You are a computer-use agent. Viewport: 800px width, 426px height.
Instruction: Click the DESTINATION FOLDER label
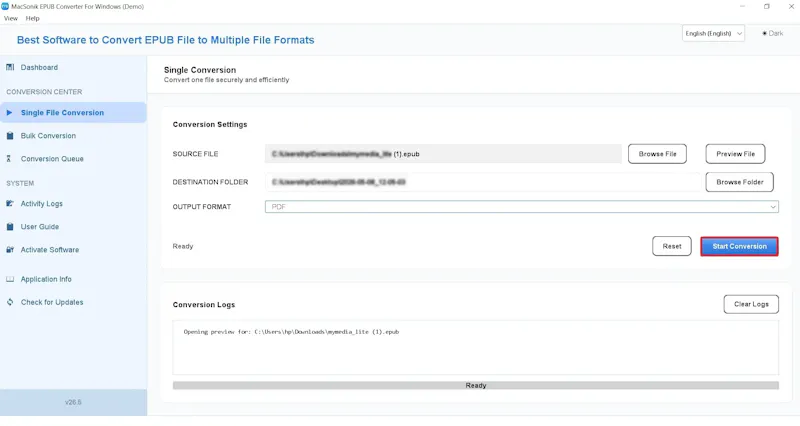click(210, 182)
